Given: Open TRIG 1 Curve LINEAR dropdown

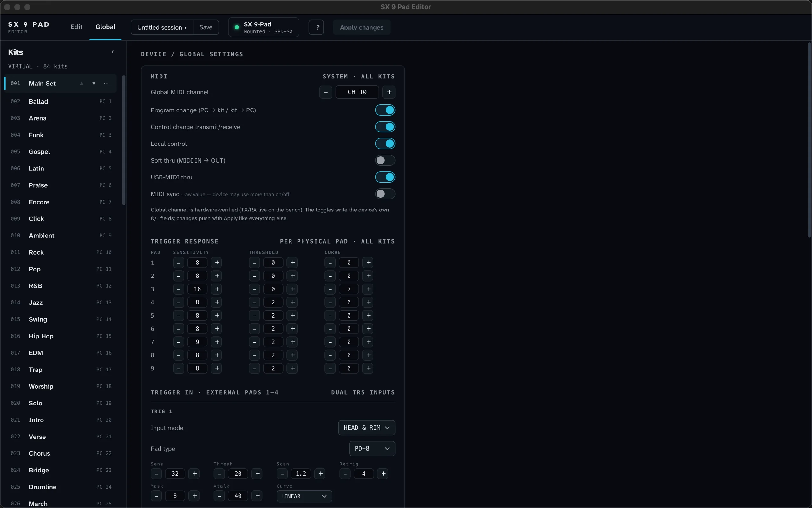Looking at the screenshot, I should point(304,496).
